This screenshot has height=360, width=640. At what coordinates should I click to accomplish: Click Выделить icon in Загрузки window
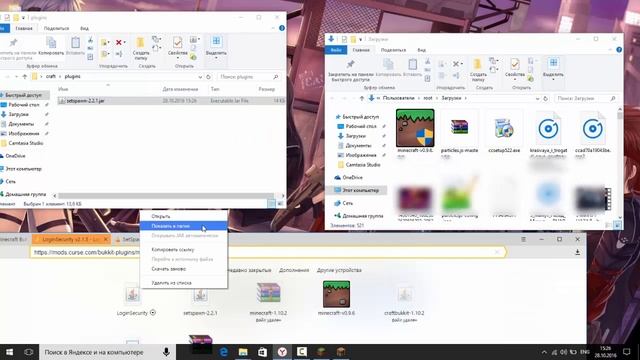553,68
